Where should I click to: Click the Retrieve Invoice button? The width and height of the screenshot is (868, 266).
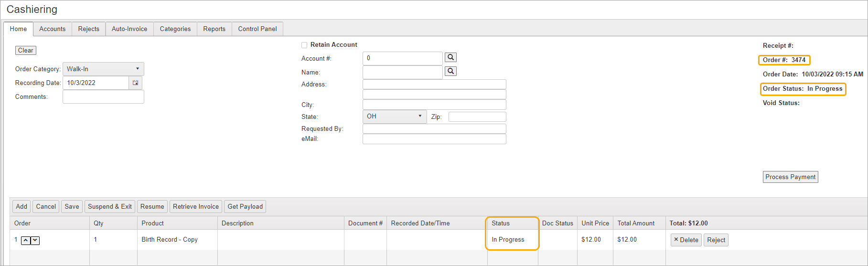[195, 206]
